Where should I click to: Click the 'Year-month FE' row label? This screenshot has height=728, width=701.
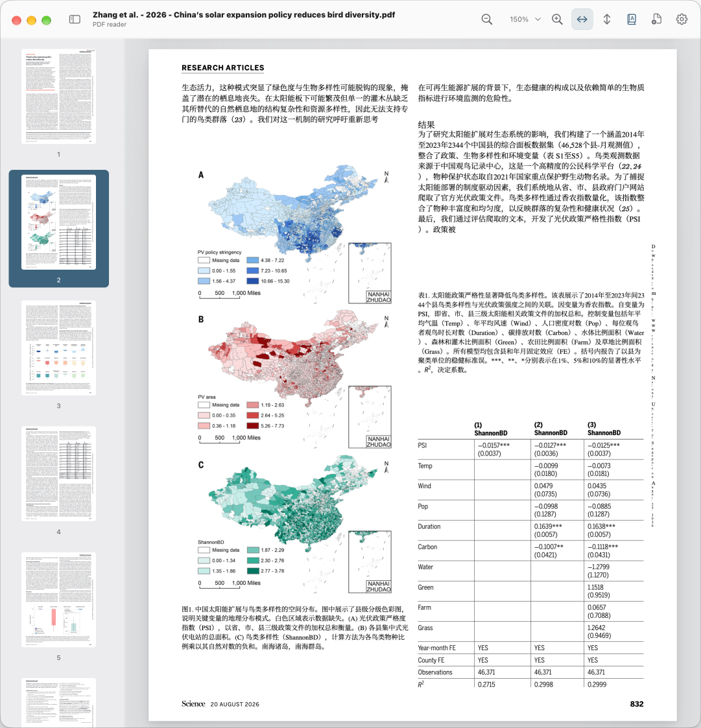pos(436,648)
